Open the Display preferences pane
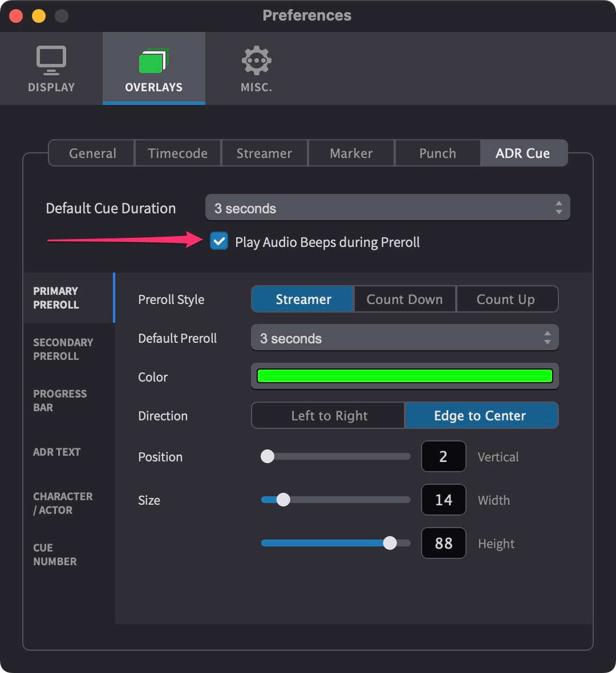Image resolution: width=616 pixels, height=673 pixels. point(51,68)
